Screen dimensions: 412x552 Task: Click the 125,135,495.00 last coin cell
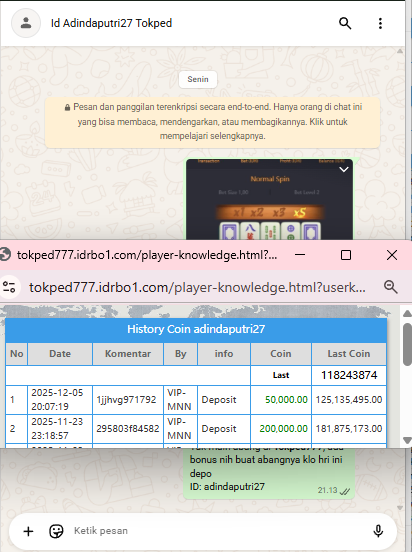(x=349, y=400)
